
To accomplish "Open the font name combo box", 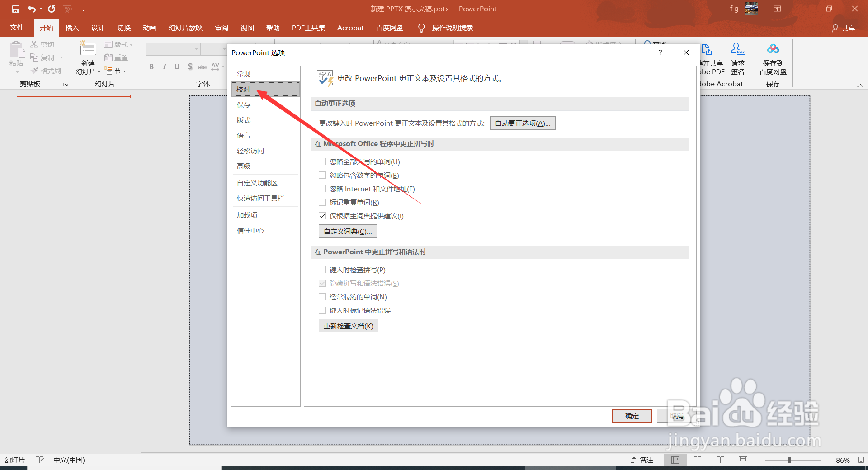I will [x=173, y=49].
